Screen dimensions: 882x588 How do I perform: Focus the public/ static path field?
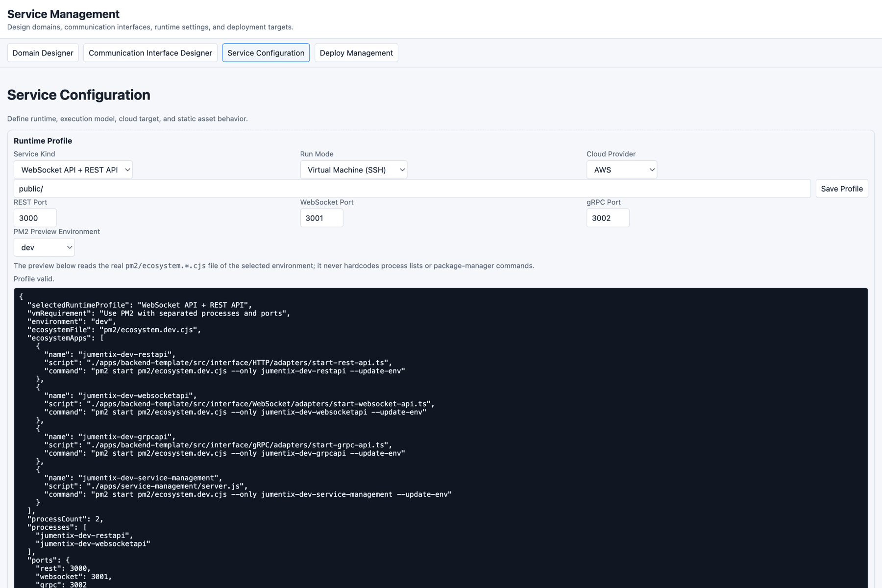pyautogui.click(x=412, y=189)
